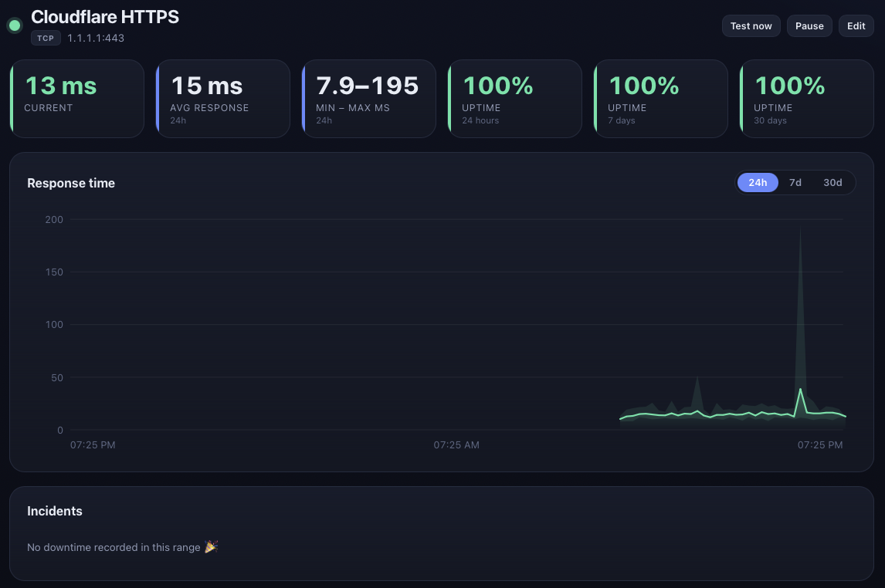This screenshot has width=885, height=588.
Task: Click the Incidents heading
Action: pyautogui.click(x=55, y=511)
